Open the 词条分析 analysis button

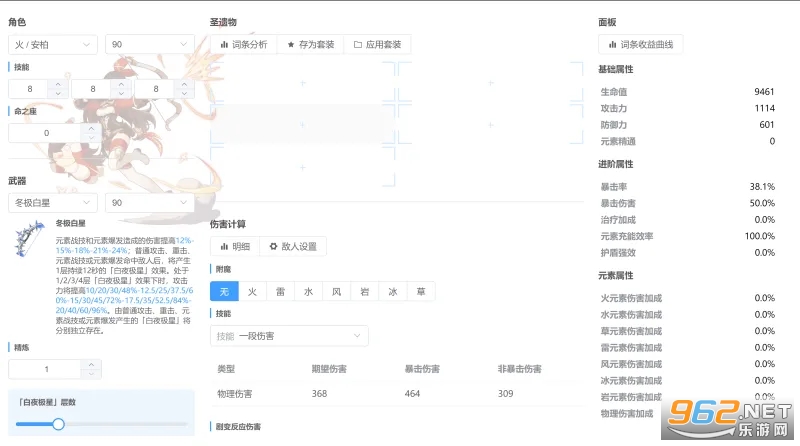[x=243, y=44]
